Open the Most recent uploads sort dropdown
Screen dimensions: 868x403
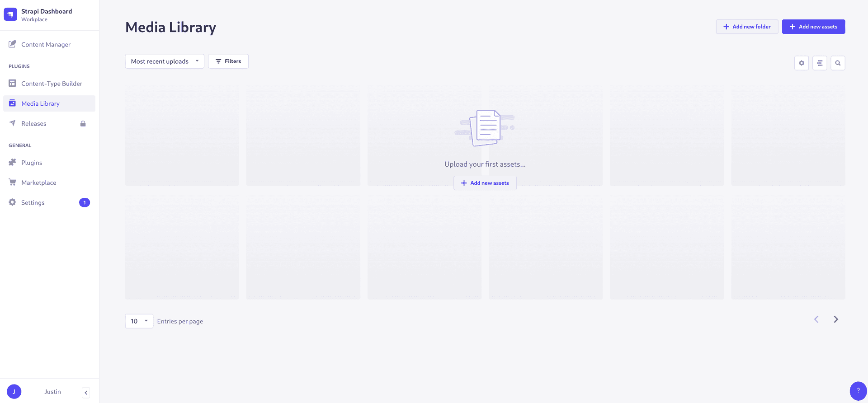tap(164, 61)
